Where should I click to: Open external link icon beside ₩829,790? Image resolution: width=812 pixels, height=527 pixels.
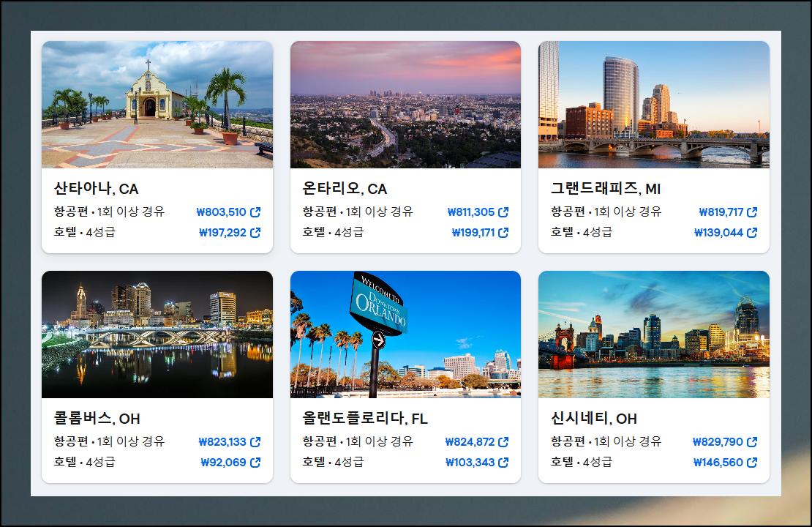[752, 442]
